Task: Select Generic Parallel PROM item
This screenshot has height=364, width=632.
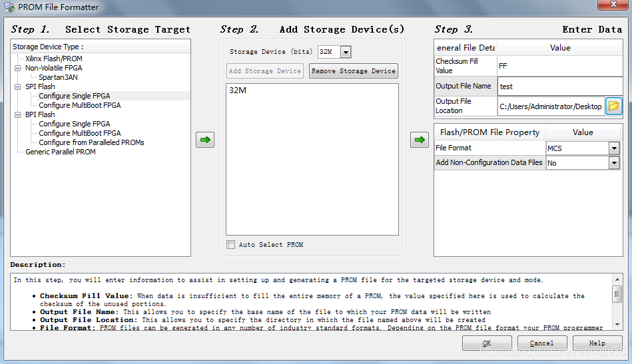Action: pyautogui.click(x=61, y=152)
